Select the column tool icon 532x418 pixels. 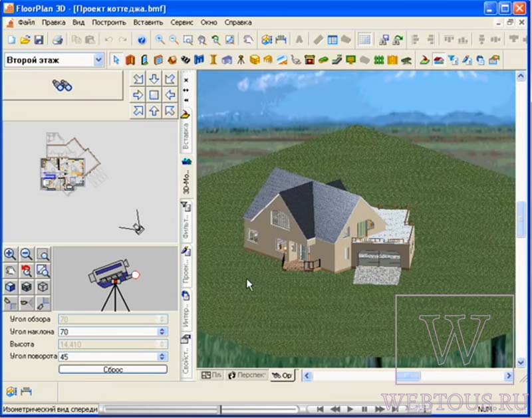(213, 60)
